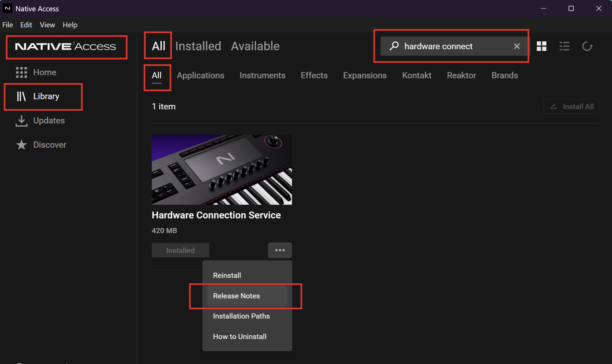Open Discover in sidebar

tap(50, 145)
